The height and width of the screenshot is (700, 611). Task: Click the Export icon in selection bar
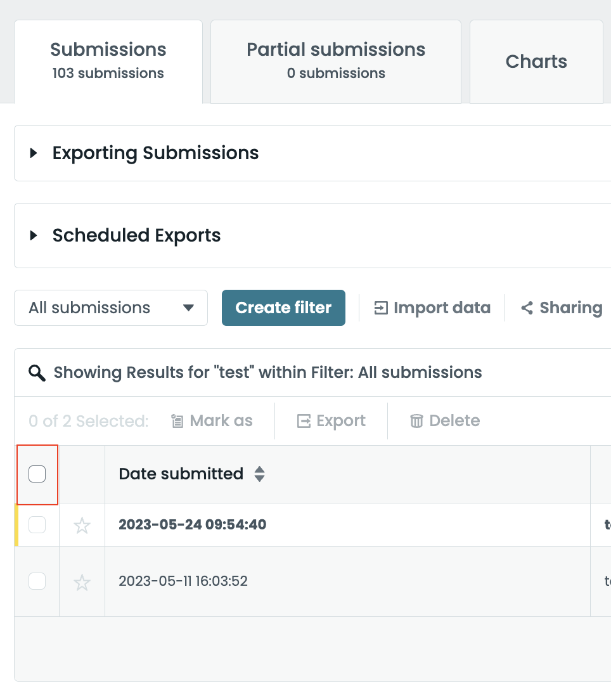coord(304,421)
